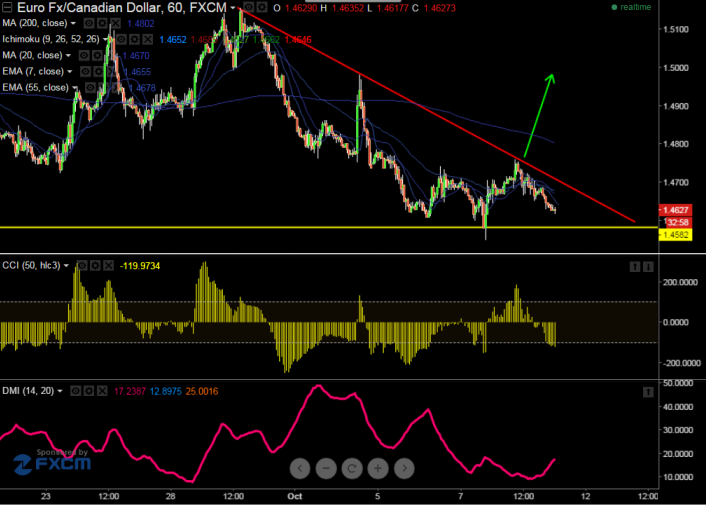Move the CCI pane down
Viewport: 706px width, 505px height.
coord(648,267)
